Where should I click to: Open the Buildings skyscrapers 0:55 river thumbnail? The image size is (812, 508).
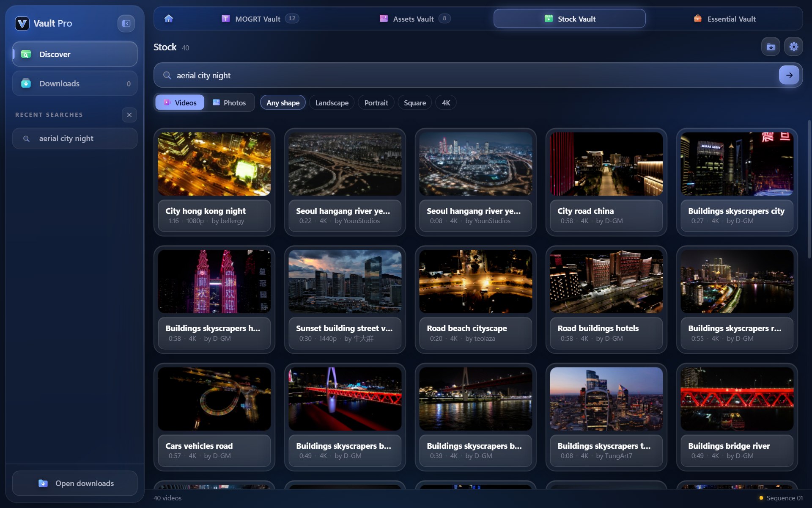pyautogui.click(x=737, y=282)
